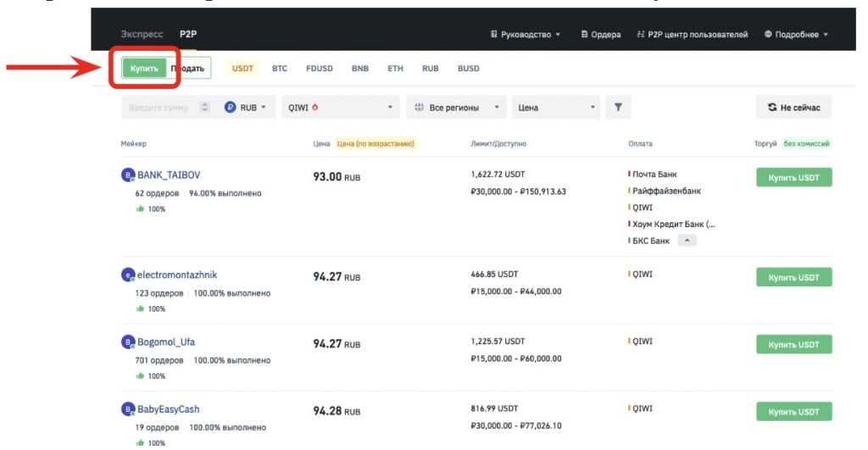Click the filter funnel icon
This screenshot has height=450, width=868.
(x=618, y=108)
